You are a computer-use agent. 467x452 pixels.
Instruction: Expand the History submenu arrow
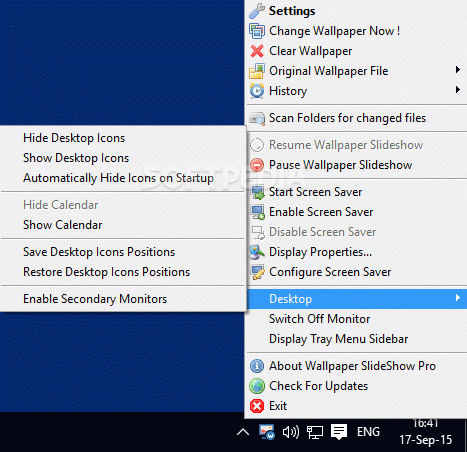tap(458, 90)
